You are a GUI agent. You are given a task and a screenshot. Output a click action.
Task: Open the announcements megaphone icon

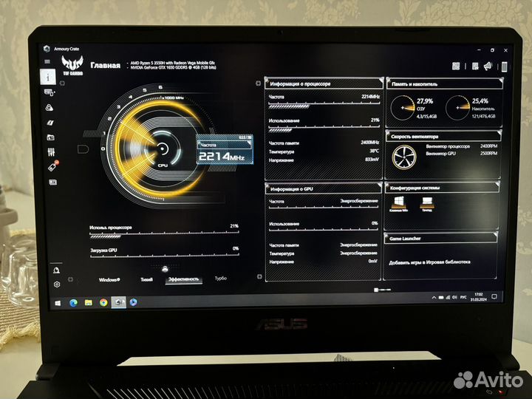pyautogui.click(x=488, y=66)
